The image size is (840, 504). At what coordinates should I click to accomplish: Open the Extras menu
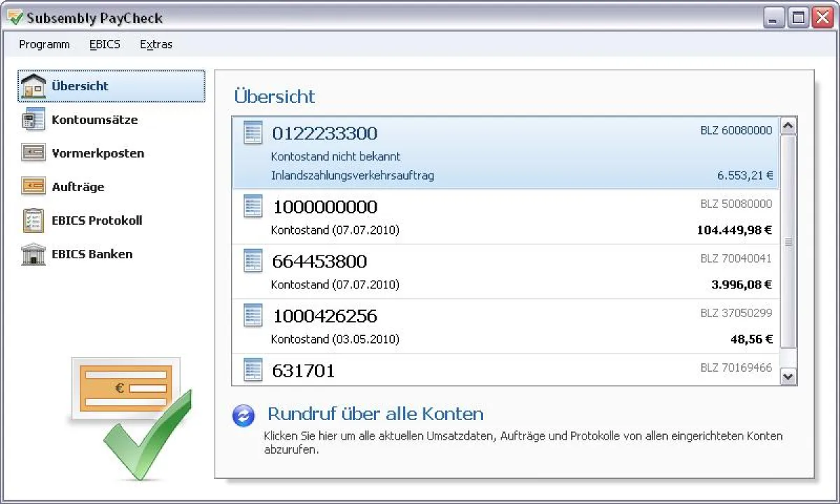click(155, 44)
